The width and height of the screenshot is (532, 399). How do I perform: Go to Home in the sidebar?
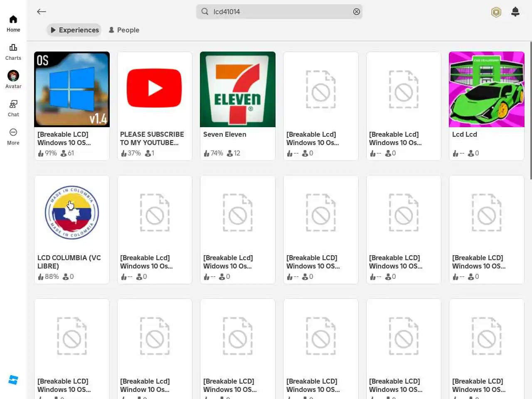[13, 24]
